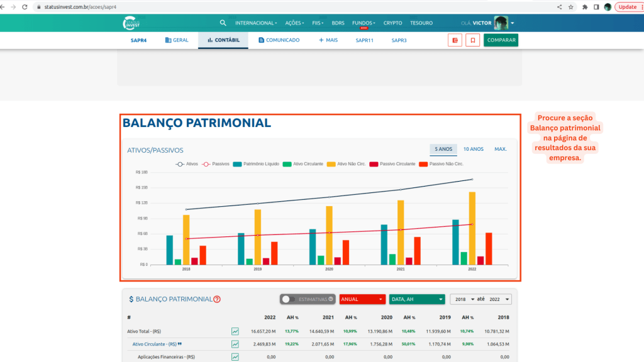
Task: Toggle Patrimônio Líquido series in chart legend
Action: 256,164
